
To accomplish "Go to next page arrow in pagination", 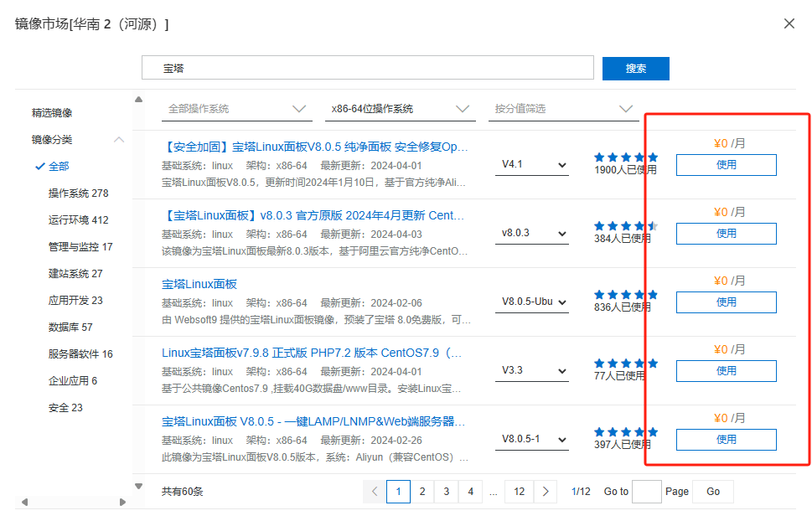I will [x=546, y=492].
